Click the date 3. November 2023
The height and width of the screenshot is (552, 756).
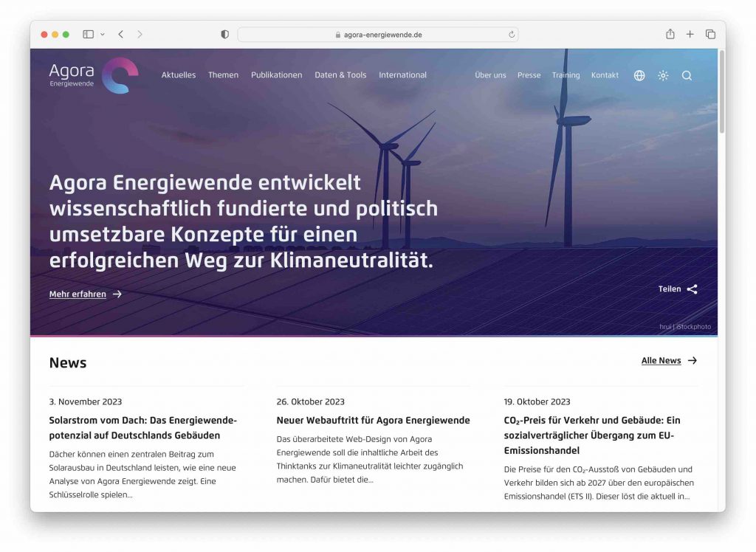click(x=86, y=401)
